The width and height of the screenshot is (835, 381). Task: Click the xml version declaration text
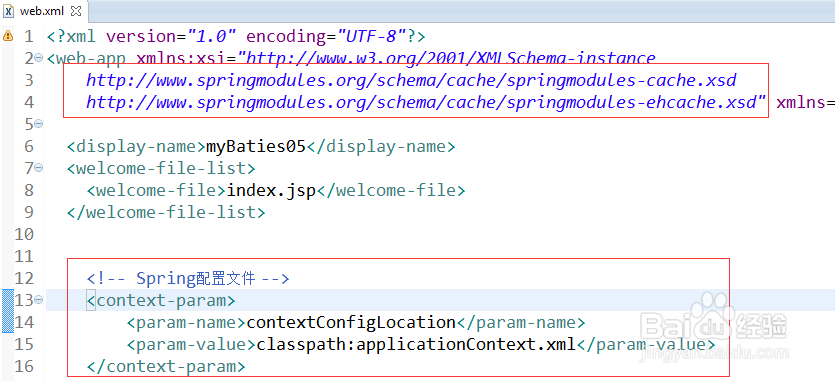(x=236, y=36)
